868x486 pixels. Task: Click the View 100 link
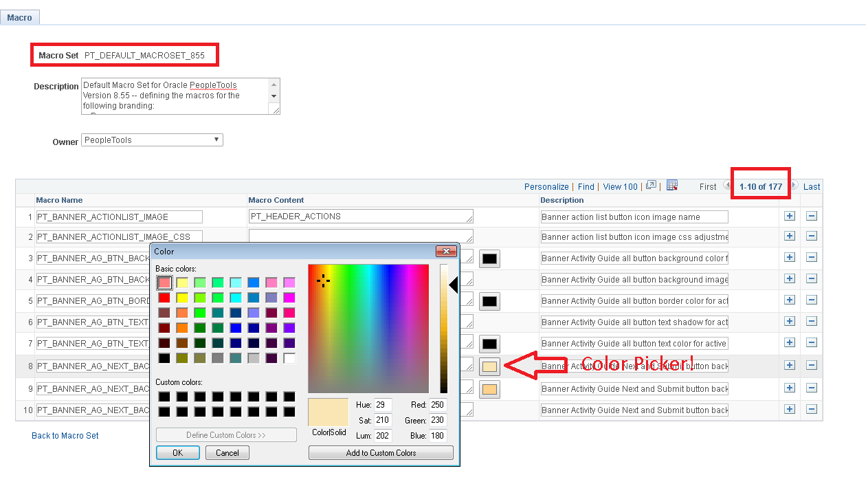[x=619, y=186]
